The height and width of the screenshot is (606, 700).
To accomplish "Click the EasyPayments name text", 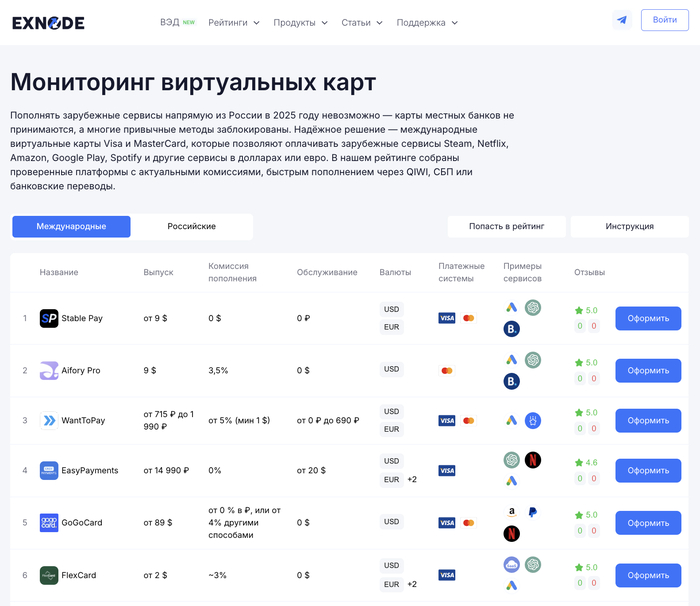I will point(90,471).
